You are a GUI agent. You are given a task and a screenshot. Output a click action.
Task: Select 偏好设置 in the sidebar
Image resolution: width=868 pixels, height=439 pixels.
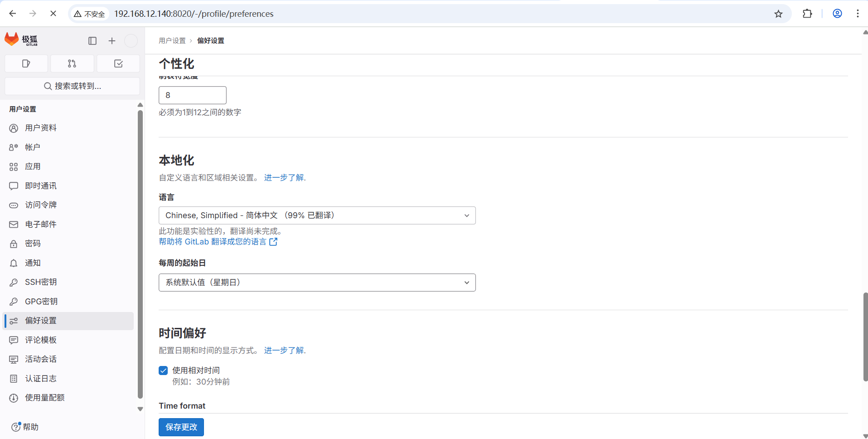pos(69,321)
